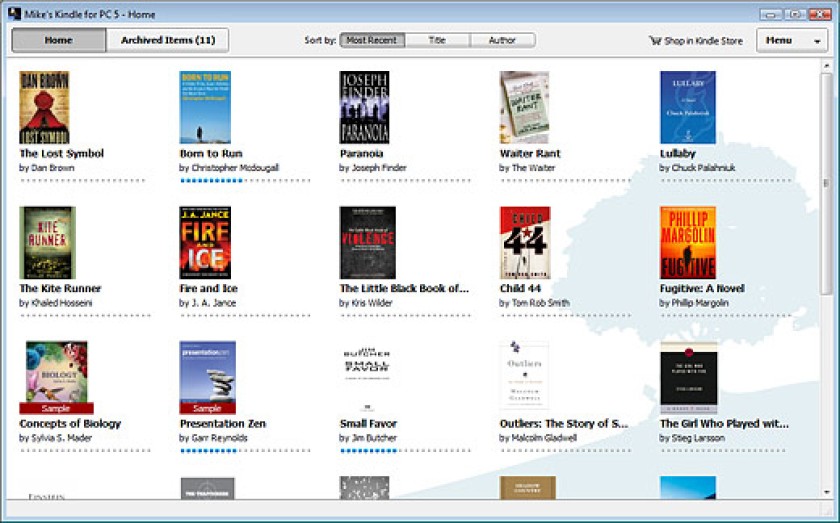The image size is (840, 523).
Task: Open the Fire and Ice cover
Action: pos(205,243)
